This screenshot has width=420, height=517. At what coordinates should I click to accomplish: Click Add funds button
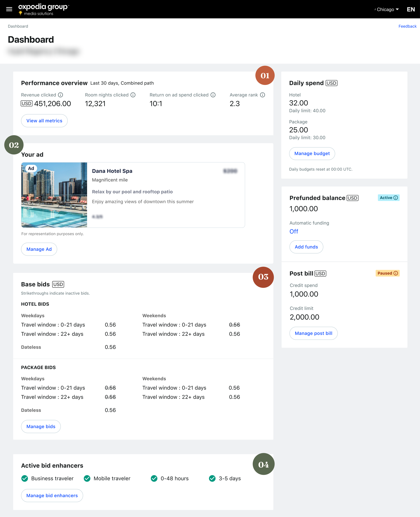306,247
